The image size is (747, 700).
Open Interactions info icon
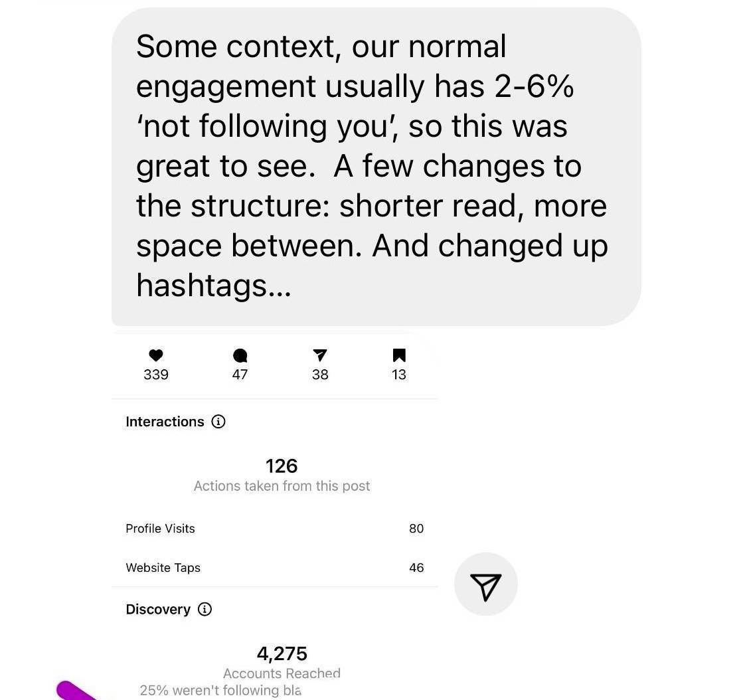pyautogui.click(x=218, y=422)
